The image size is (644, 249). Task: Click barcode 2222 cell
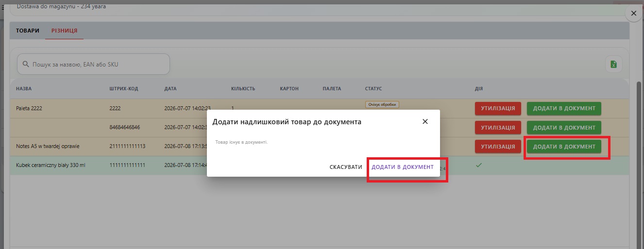coord(115,108)
